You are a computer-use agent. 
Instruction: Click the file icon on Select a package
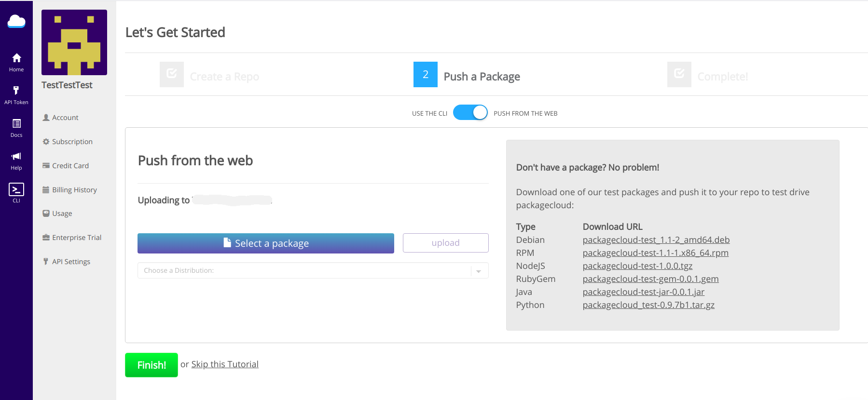227,242
